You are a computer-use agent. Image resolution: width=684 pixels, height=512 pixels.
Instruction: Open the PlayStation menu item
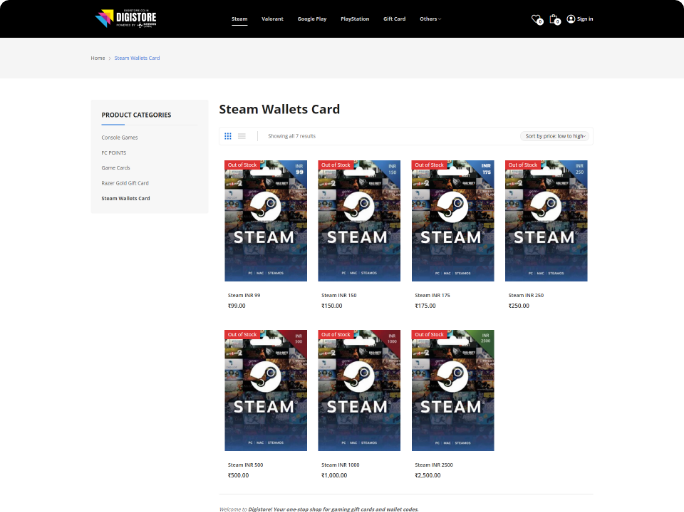click(x=355, y=19)
